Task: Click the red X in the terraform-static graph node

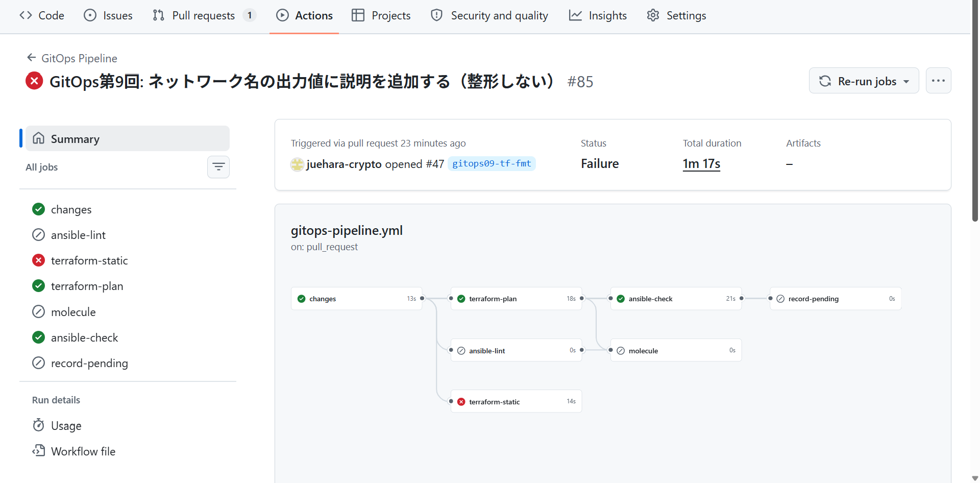Action: click(x=461, y=402)
